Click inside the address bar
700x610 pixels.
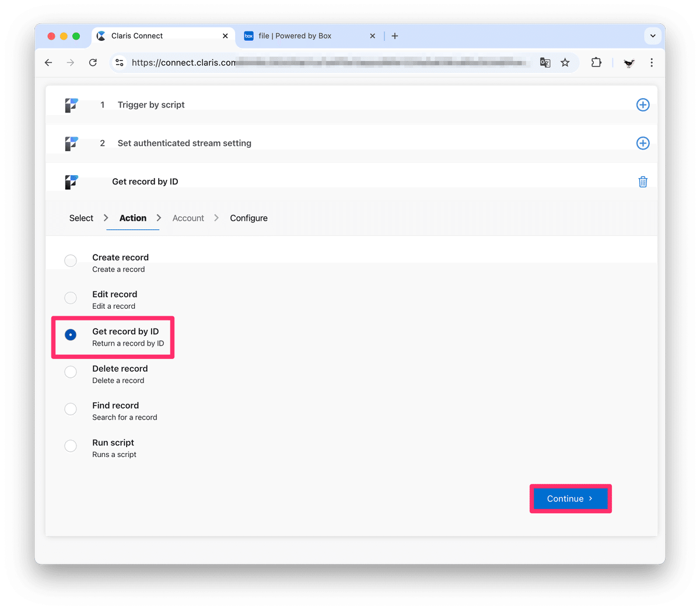[x=321, y=62]
